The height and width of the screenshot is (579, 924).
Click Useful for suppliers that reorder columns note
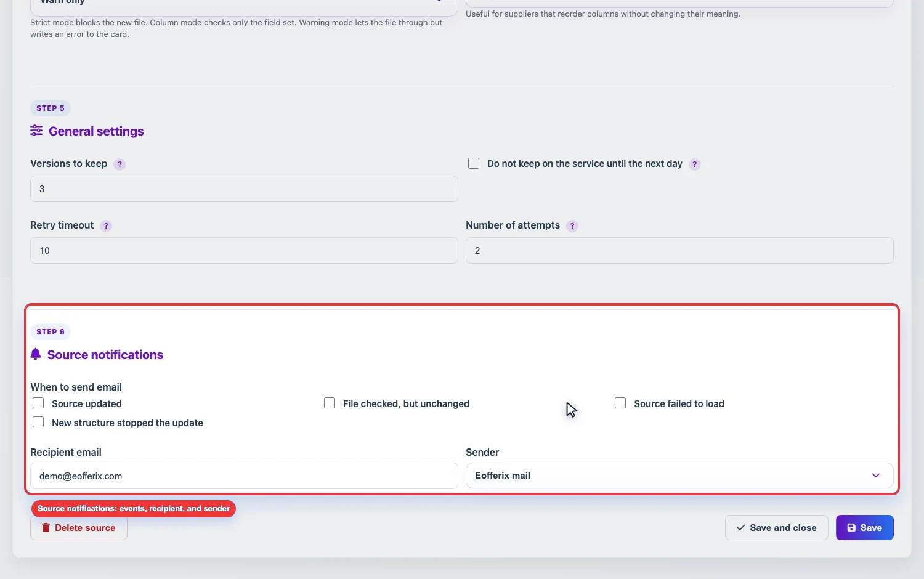pyautogui.click(x=603, y=14)
